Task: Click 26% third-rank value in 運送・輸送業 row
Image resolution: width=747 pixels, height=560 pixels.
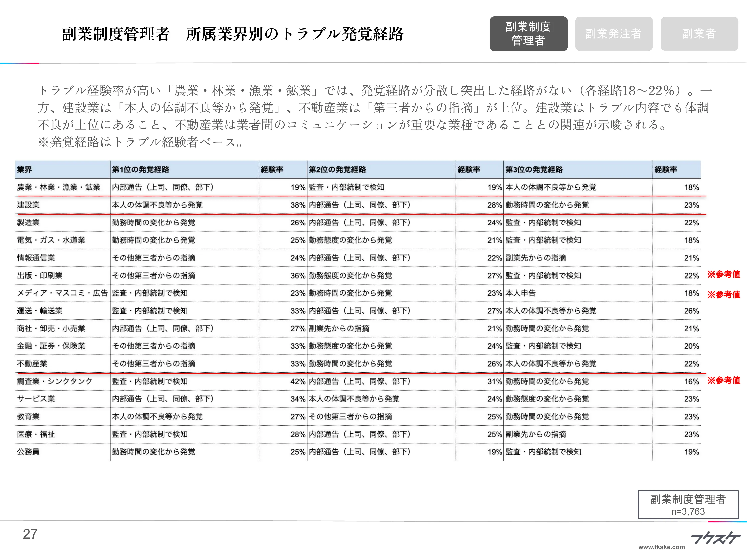Action: tap(692, 311)
